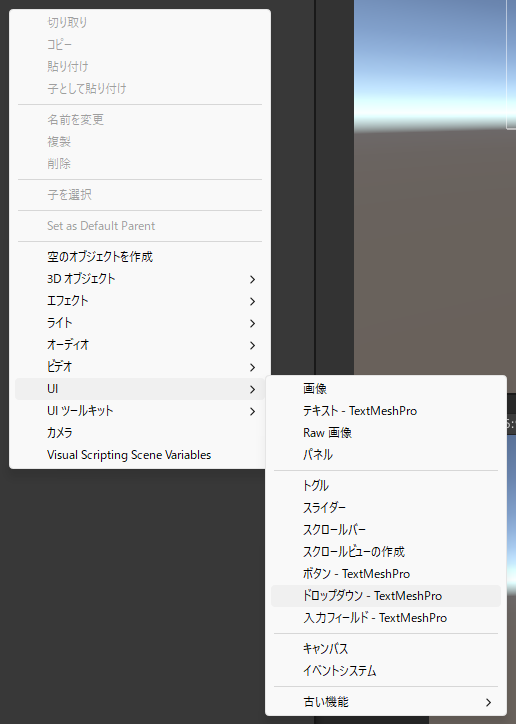Expand the 古い機能 submenu
516x724 pixels.
[386, 702]
